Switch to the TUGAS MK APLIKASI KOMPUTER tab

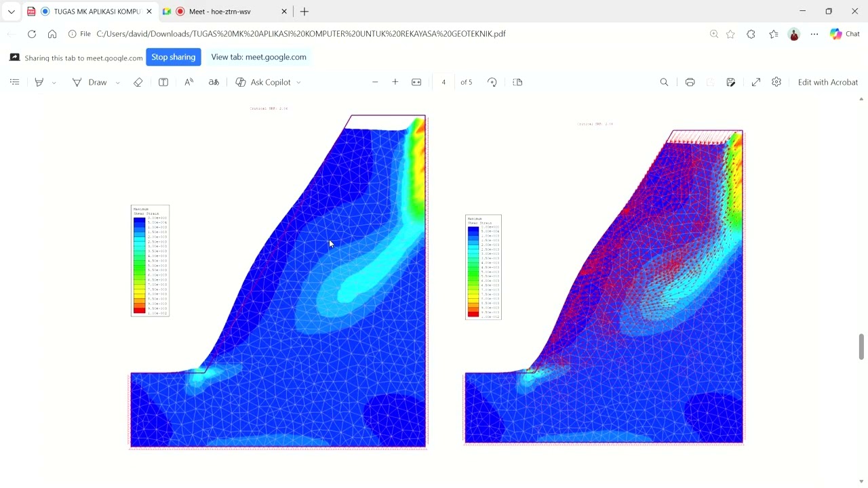pyautogui.click(x=90, y=12)
